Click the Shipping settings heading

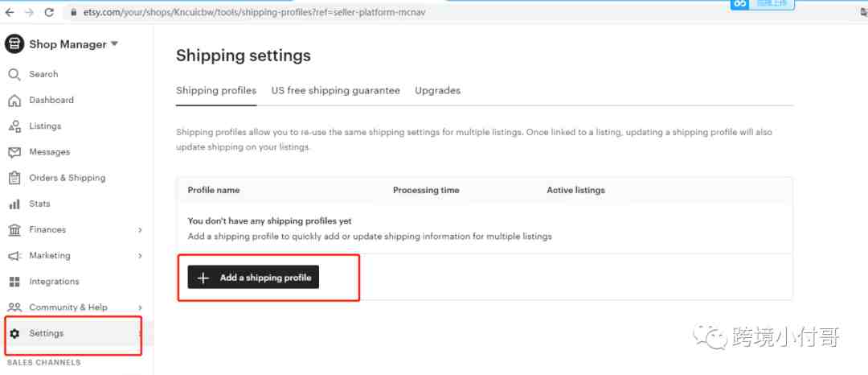(244, 56)
